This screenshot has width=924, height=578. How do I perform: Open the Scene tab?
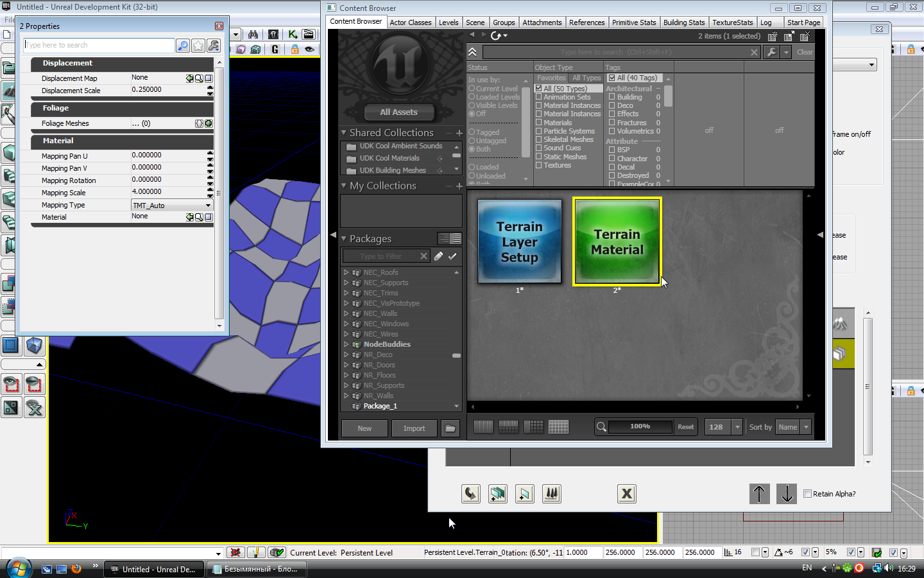[x=475, y=22]
